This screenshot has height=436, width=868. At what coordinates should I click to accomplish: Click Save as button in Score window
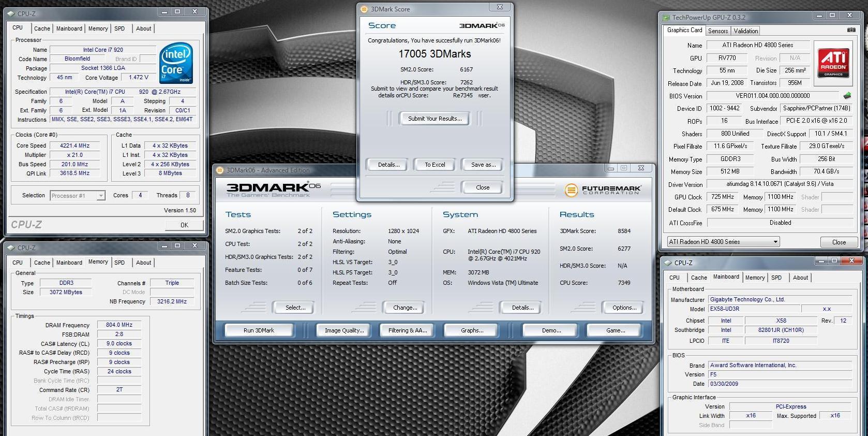coord(483,165)
